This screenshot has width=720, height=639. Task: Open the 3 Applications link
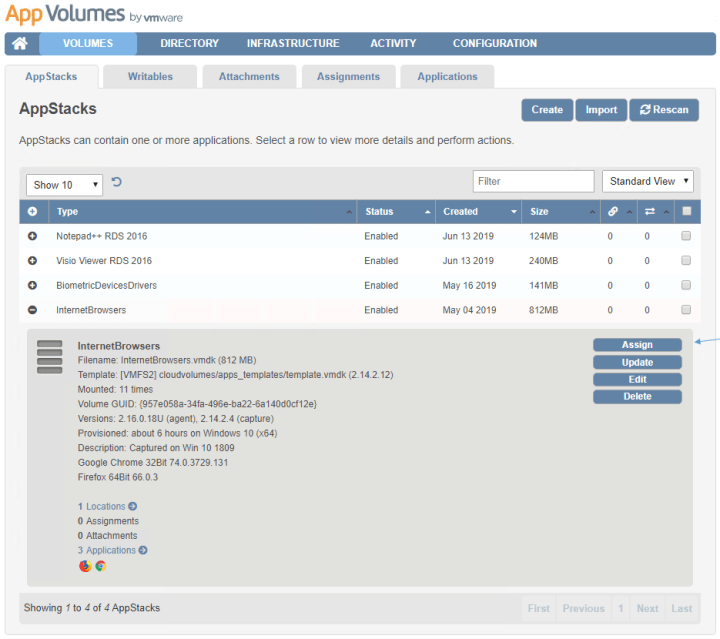pos(110,550)
